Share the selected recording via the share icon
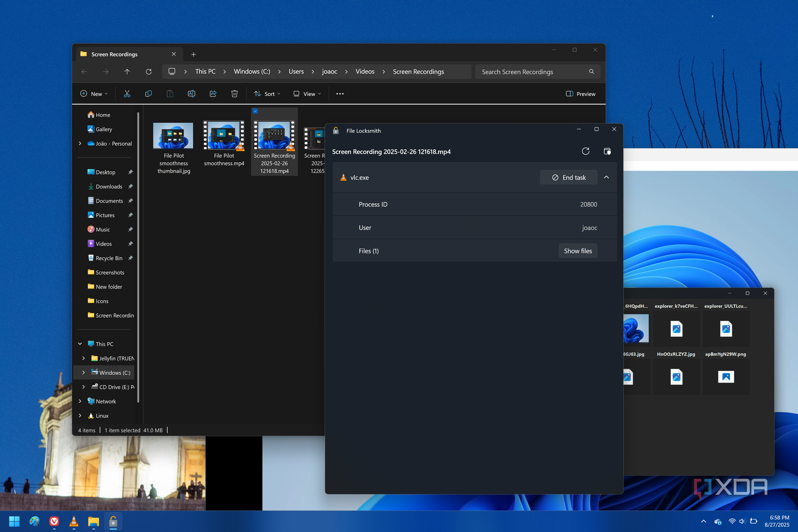Viewport: 798px width, 532px height. pos(213,93)
